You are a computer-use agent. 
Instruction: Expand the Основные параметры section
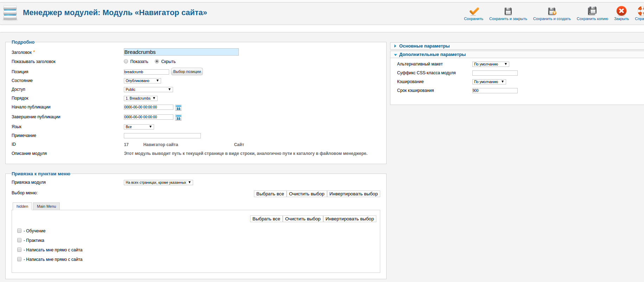(x=424, y=46)
